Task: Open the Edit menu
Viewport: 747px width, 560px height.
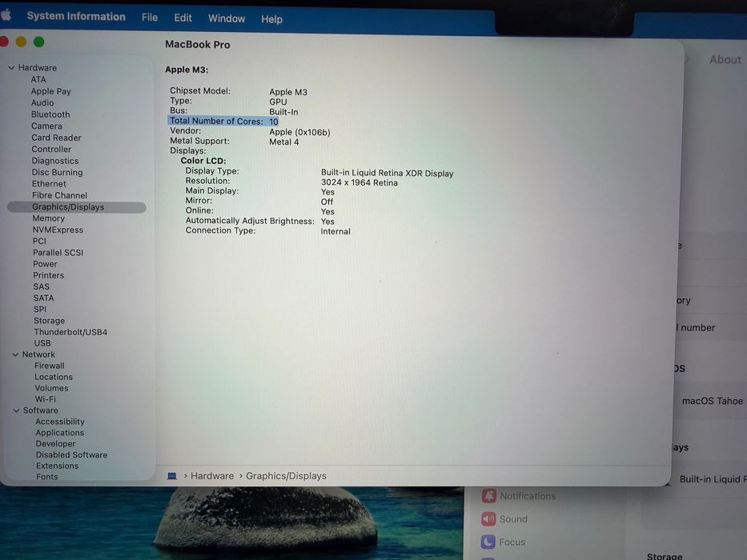Action: 183,18
